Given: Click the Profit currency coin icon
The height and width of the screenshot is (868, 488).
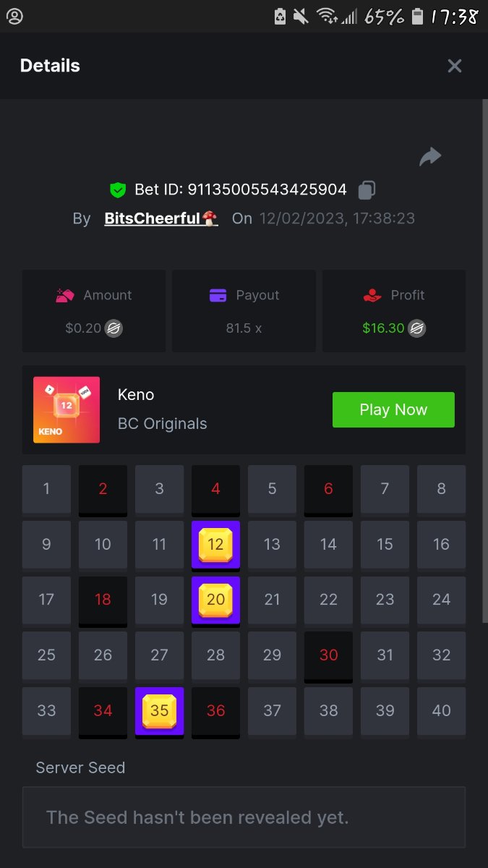Looking at the screenshot, I should pos(416,328).
